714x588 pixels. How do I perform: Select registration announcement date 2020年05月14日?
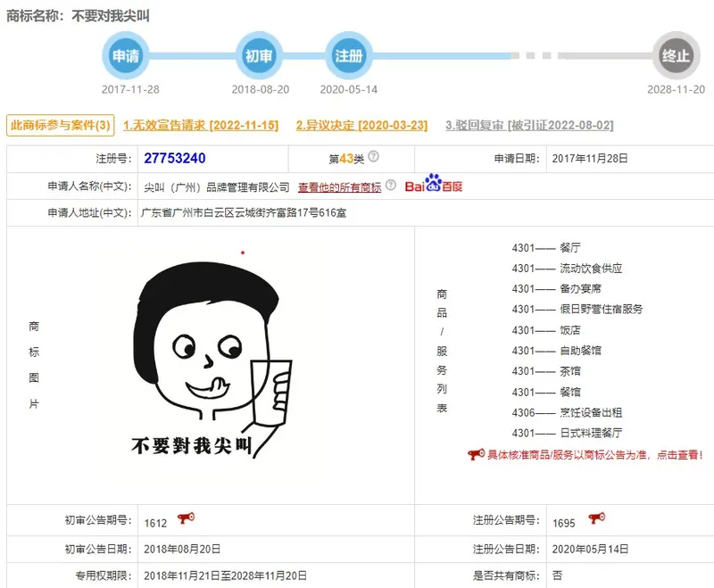coord(590,550)
